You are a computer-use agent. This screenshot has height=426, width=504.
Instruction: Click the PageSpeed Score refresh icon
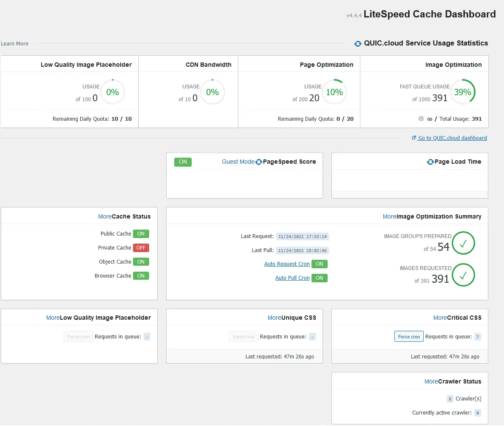259,162
